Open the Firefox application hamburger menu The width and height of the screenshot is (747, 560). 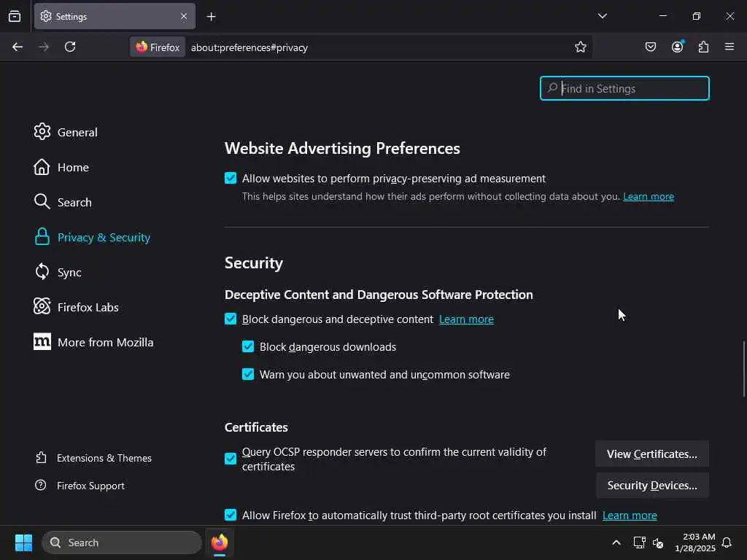(729, 47)
